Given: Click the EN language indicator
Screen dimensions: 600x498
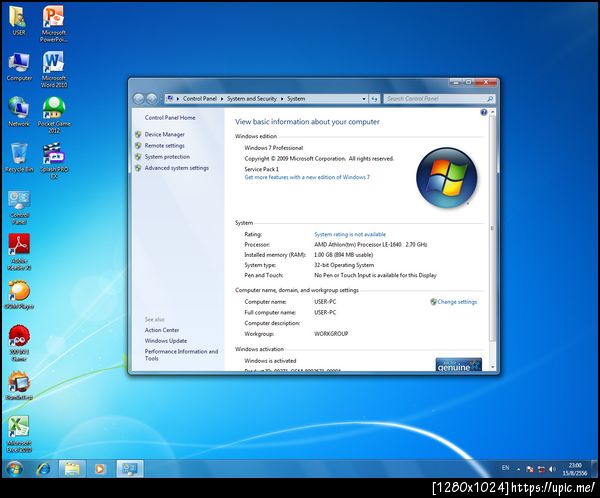Looking at the screenshot, I should coord(505,468).
